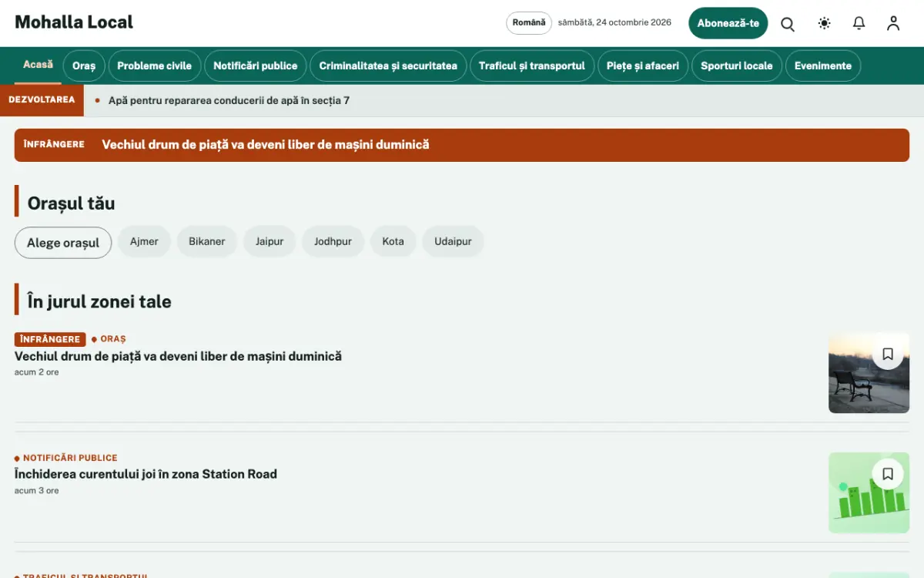924x578 pixels.
Task: Click the 'Orașul tău' heading
Action: pos(71,203)
